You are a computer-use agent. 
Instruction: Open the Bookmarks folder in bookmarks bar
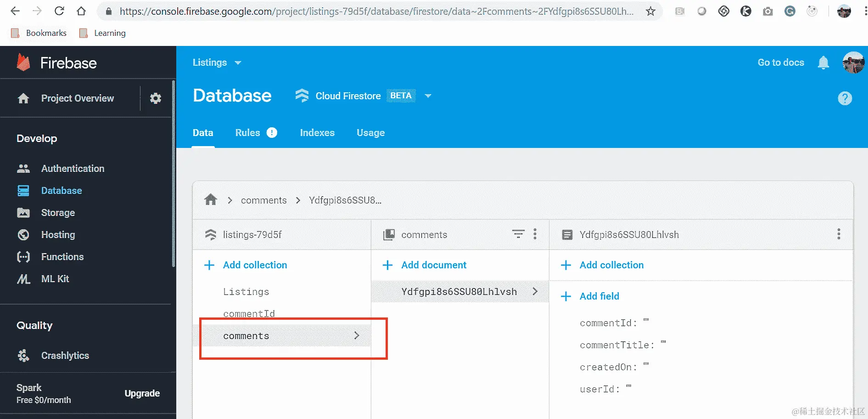(x=39, y=33)
